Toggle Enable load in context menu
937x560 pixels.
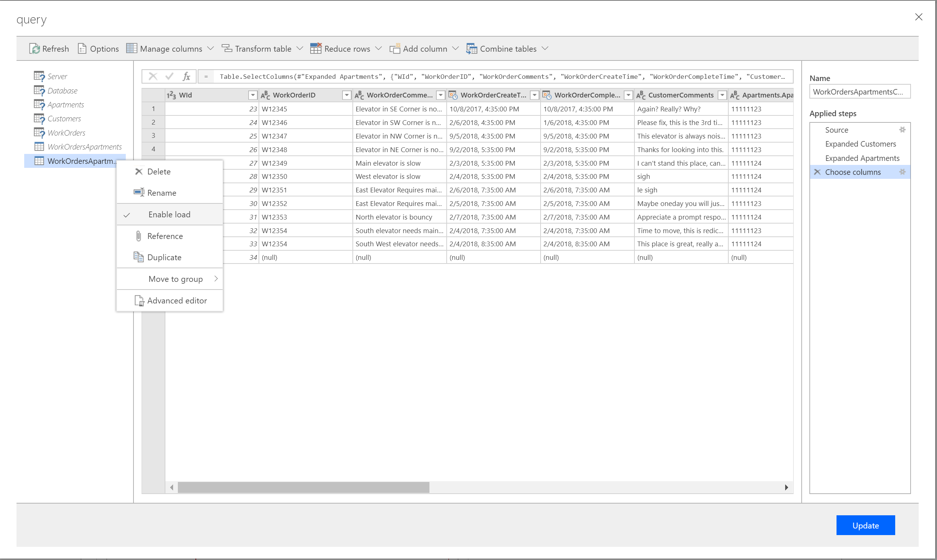169,214
